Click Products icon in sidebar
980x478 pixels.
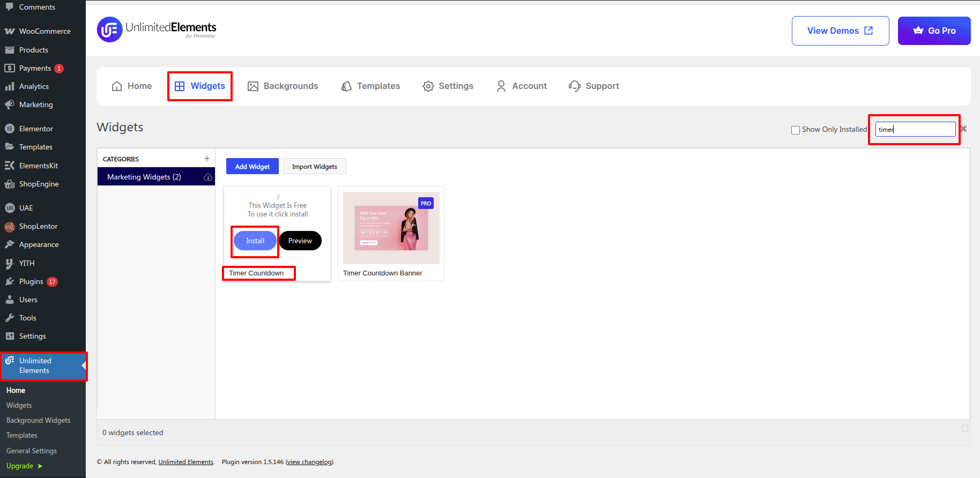tap(10, 50)
